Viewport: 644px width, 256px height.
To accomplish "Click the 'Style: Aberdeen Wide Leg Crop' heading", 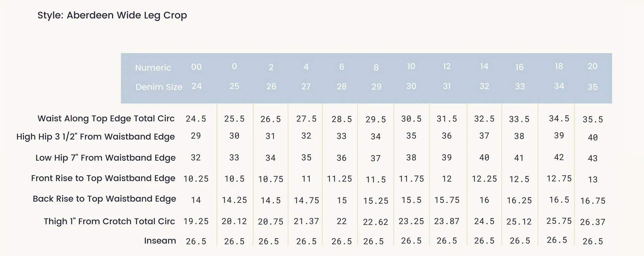I will 112,16.
